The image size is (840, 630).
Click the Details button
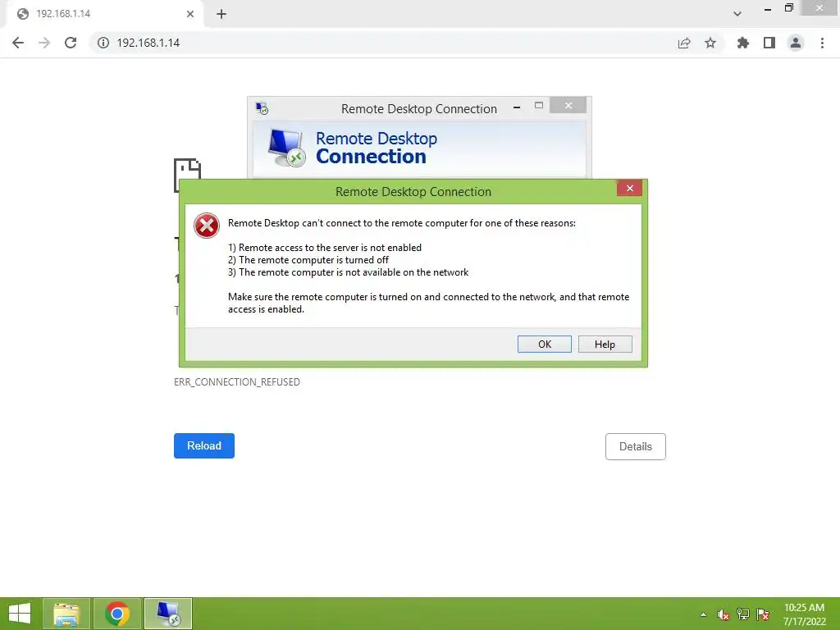(636, 446)
